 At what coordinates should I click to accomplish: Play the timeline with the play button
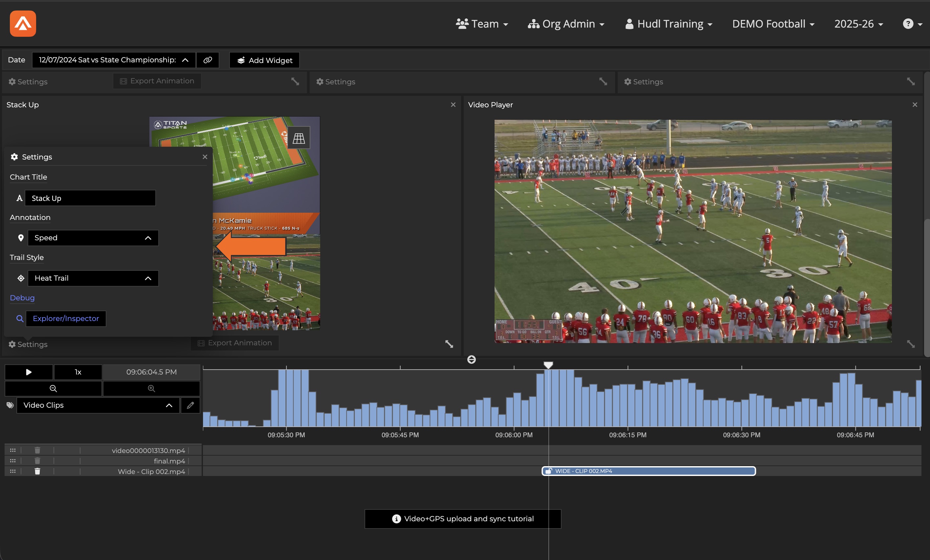pos(29,372)
